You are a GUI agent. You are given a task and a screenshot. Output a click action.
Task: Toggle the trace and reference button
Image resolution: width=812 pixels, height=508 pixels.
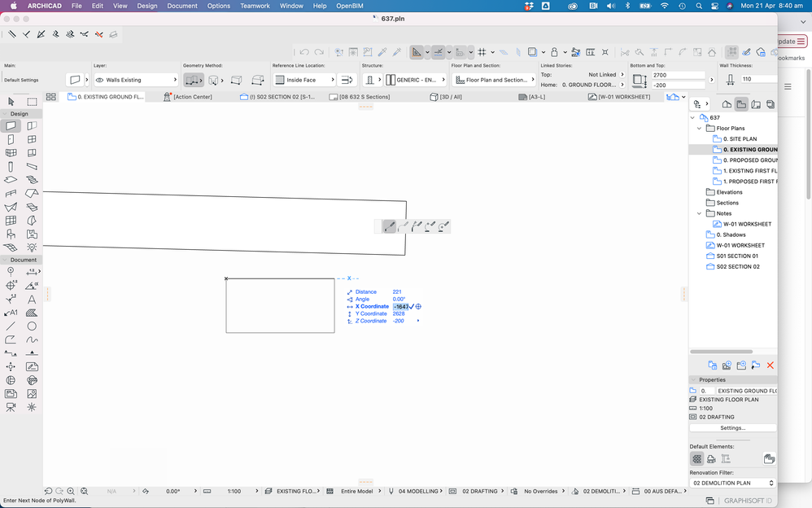(532, 52)
